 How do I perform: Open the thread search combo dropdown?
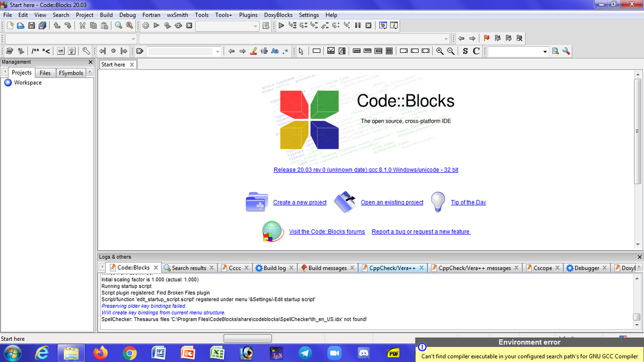[x=545, y=51]
